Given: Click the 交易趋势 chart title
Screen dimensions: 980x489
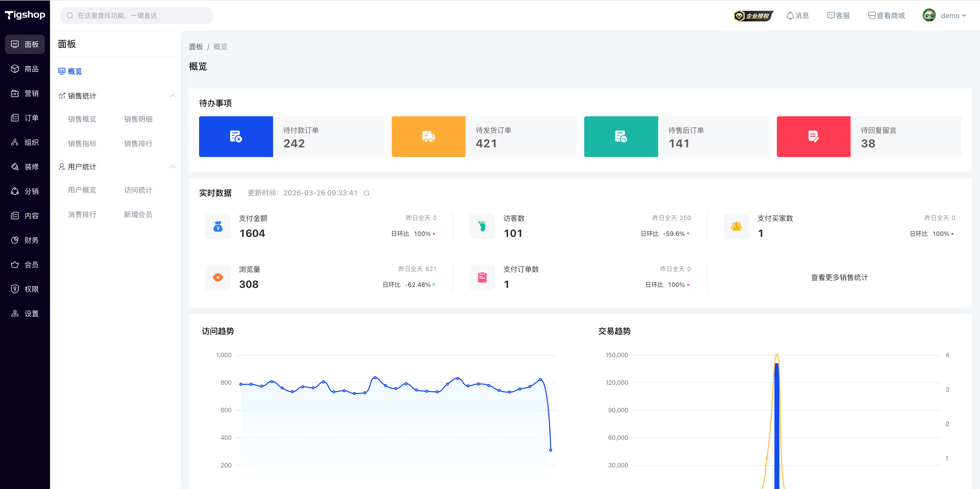Looking at the screenshot, I should 614,331.
